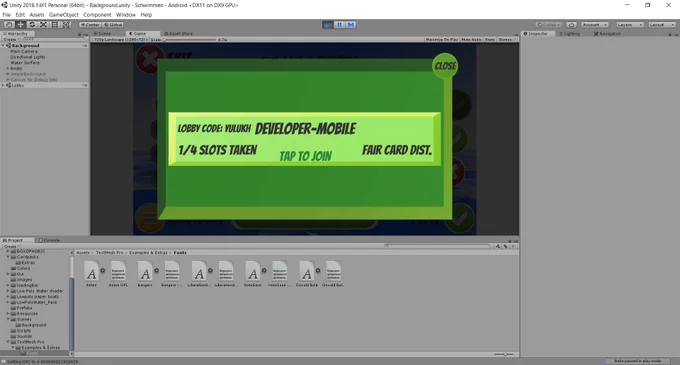680x365 pixels.
Task: Switch to the Lighting tab
Action: tap(569, 33)
